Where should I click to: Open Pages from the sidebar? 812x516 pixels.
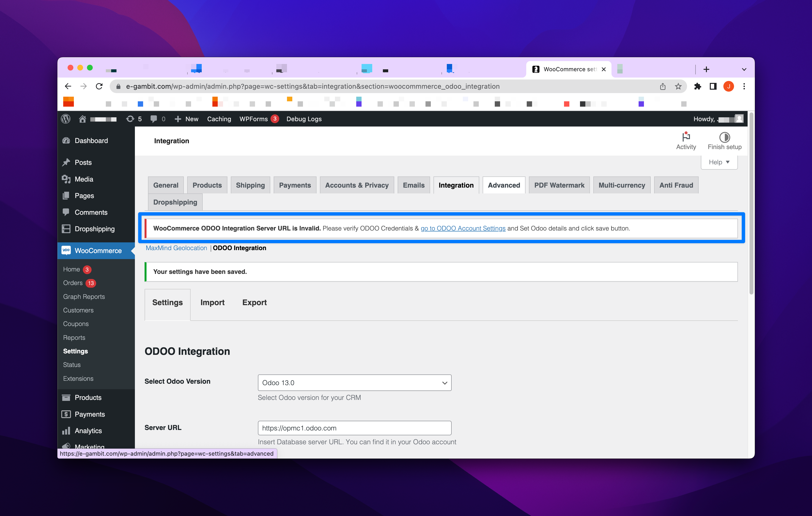pyautogui.click(x=84, y=196)
